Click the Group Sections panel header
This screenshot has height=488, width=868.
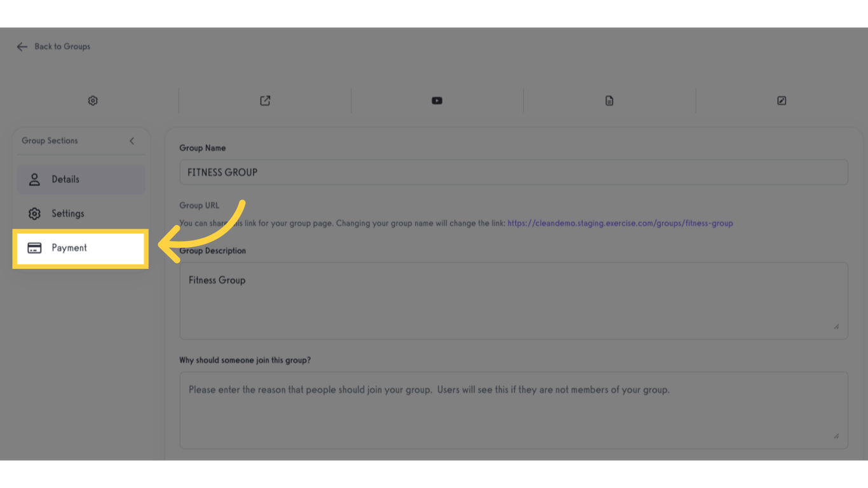pyautogui.click(x=49, y=140)
